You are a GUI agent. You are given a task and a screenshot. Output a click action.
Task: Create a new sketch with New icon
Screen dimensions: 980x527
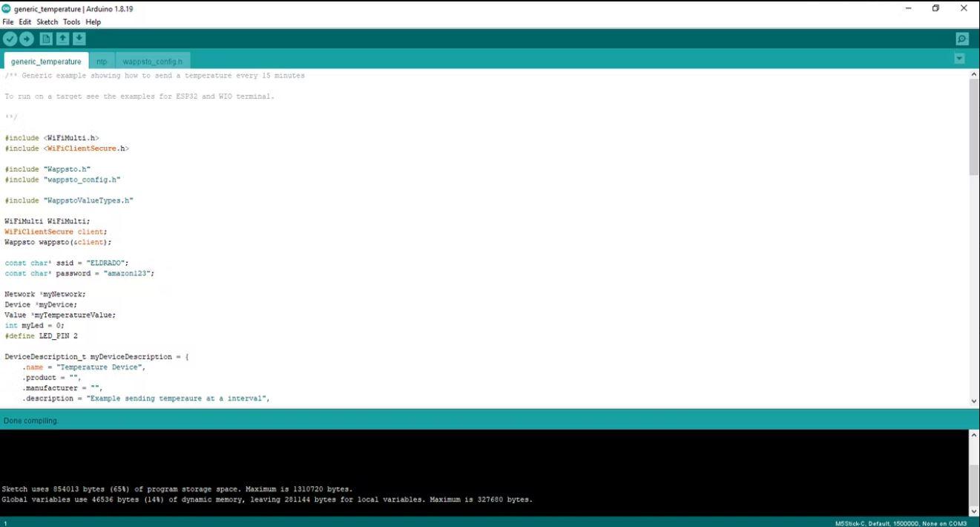(46, 39)
